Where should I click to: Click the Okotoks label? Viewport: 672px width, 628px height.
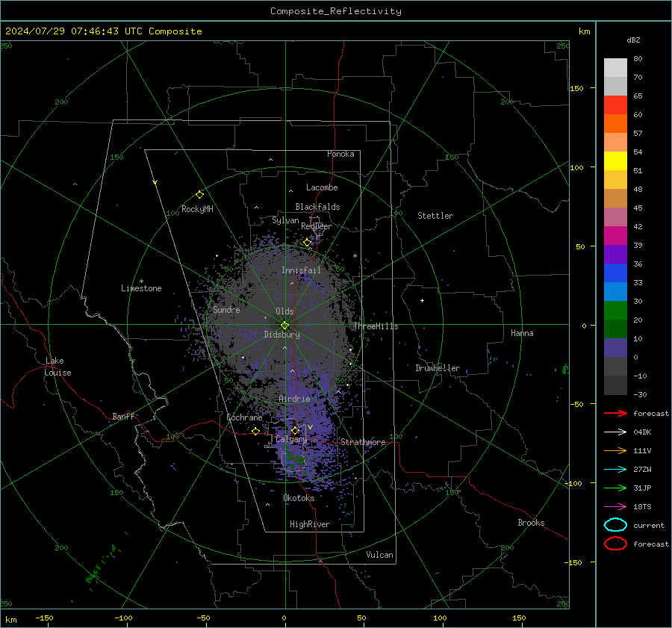[299, 498]
